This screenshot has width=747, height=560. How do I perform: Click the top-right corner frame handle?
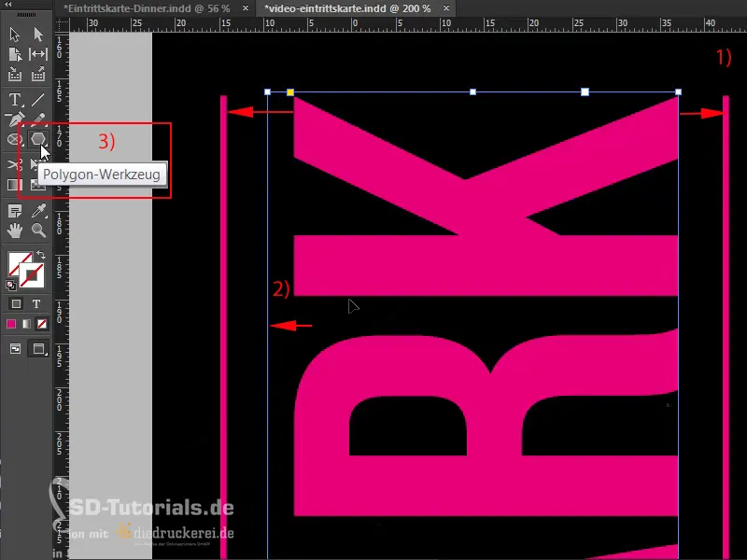(679, 91)
